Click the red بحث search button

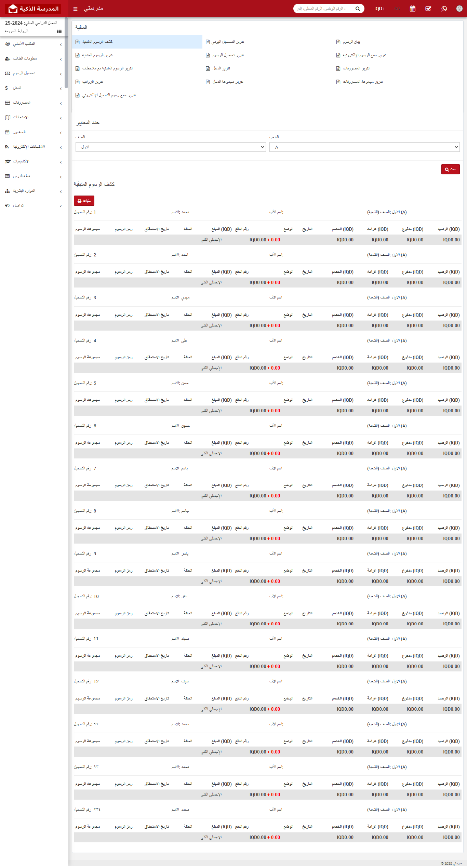click(450, 170)
